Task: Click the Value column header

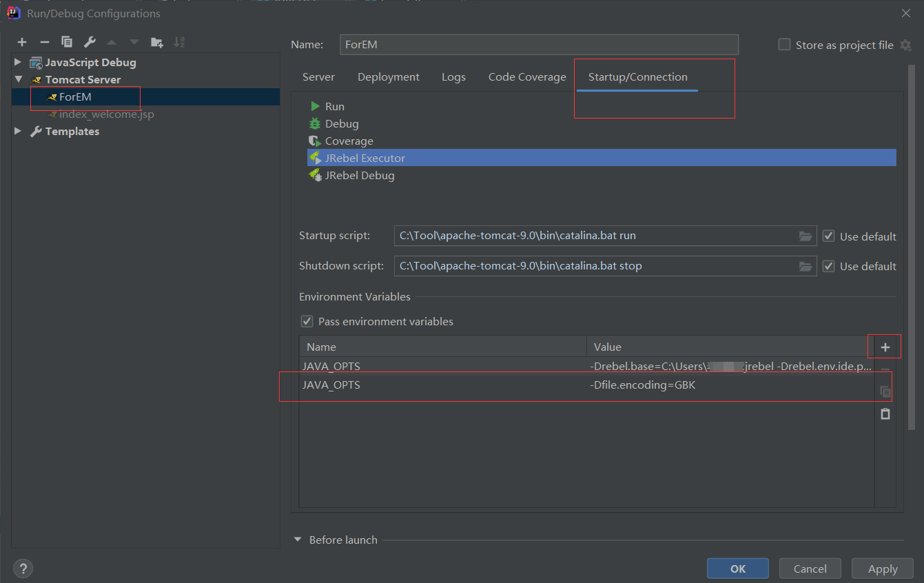Action: [x=730, y=347]
